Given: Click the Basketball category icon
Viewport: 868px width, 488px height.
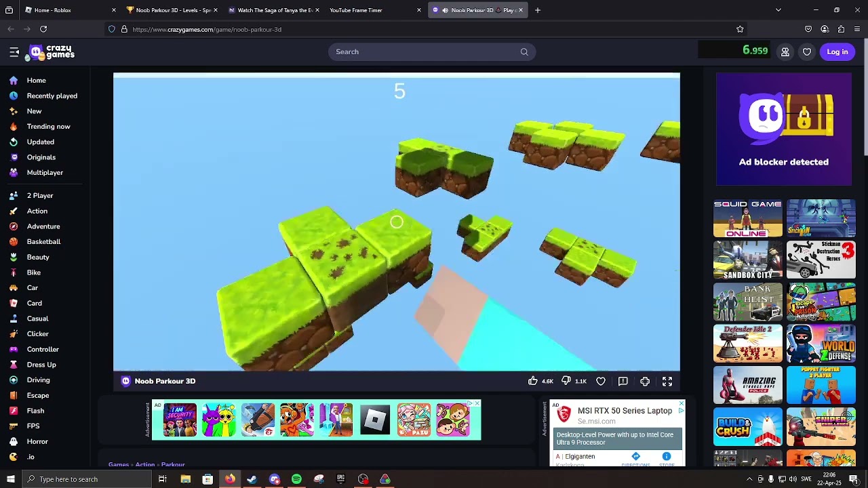Looking at the screenshot, I should pos(14,241).
